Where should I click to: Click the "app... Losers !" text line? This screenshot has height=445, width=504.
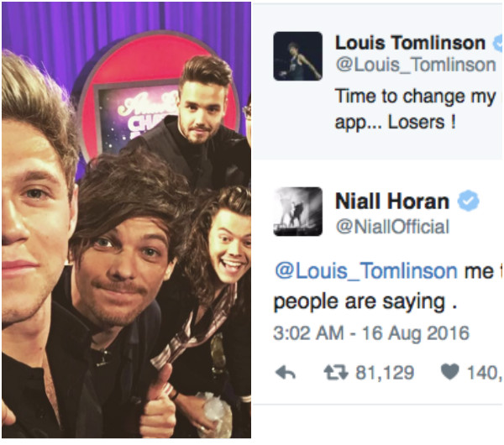396,123
